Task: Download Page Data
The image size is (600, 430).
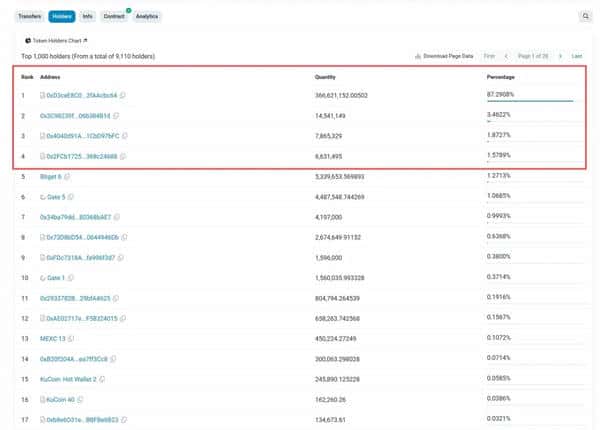Action: pos(444,56)
